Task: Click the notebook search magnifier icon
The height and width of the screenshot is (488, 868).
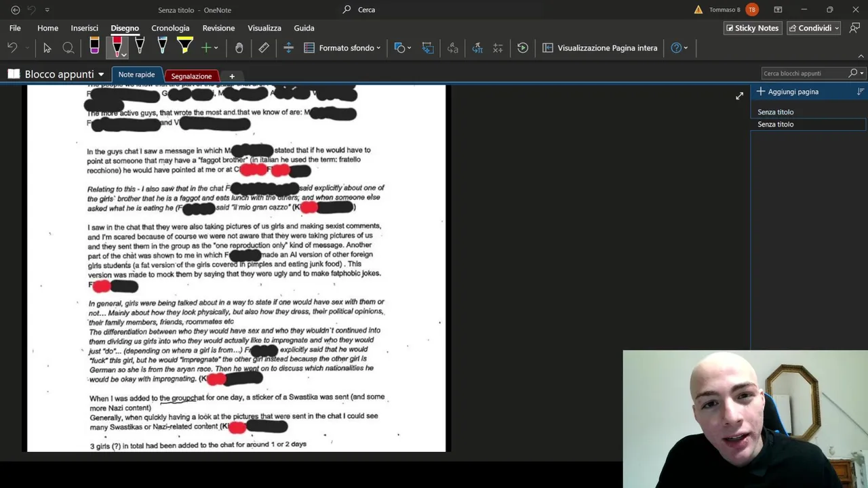Action: coord(853,73)
